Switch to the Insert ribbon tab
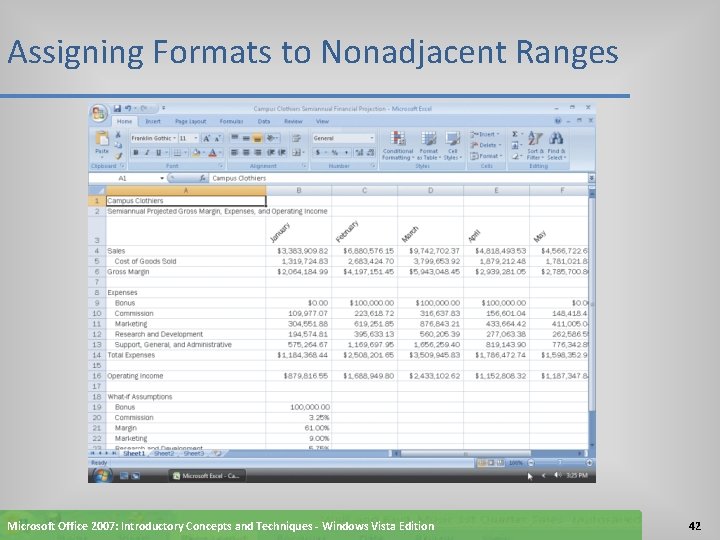The width and height of the screenshot is (720, 540). [153, 121]
